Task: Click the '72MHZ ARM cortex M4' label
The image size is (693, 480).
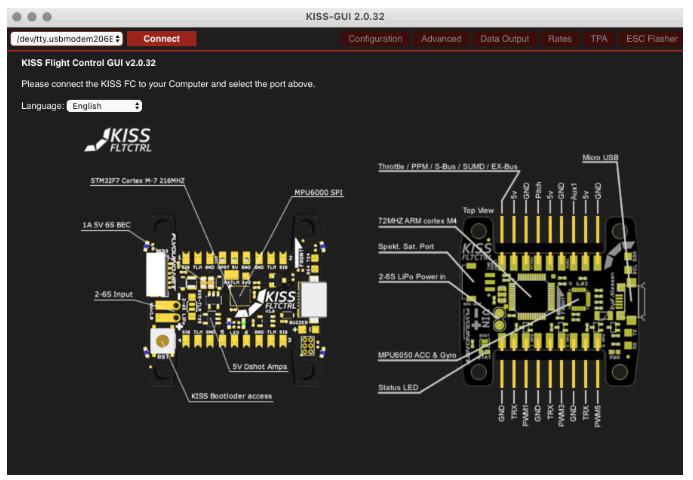Action: tap(417, 221)
